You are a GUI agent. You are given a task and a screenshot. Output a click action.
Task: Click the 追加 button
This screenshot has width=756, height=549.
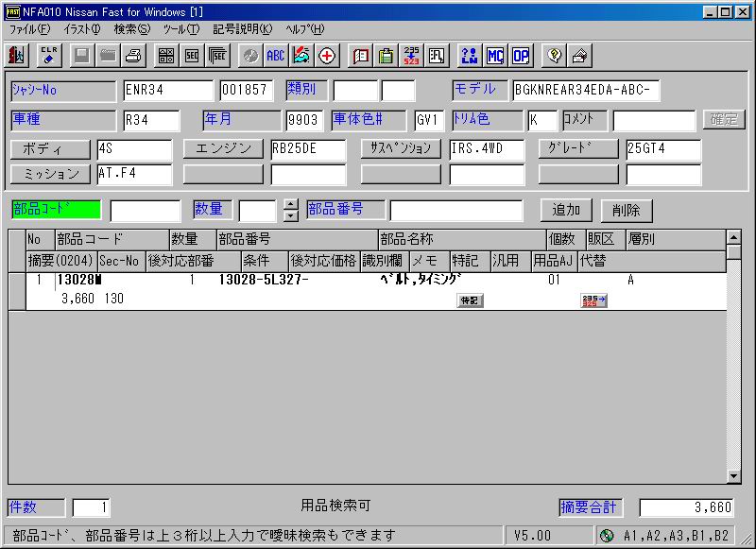click(566, 211)
